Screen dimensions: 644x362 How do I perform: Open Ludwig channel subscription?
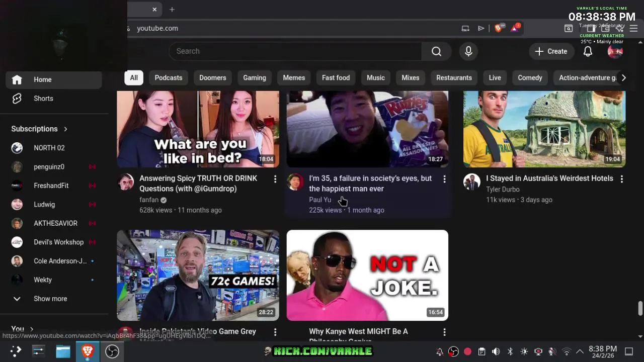[x=54, y=205]
